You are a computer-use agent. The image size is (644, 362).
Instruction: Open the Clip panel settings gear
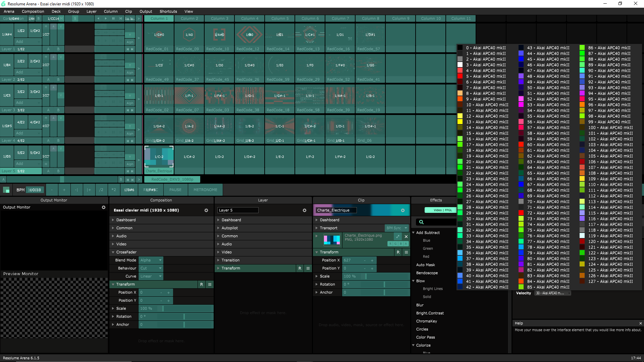click(402, 210)
